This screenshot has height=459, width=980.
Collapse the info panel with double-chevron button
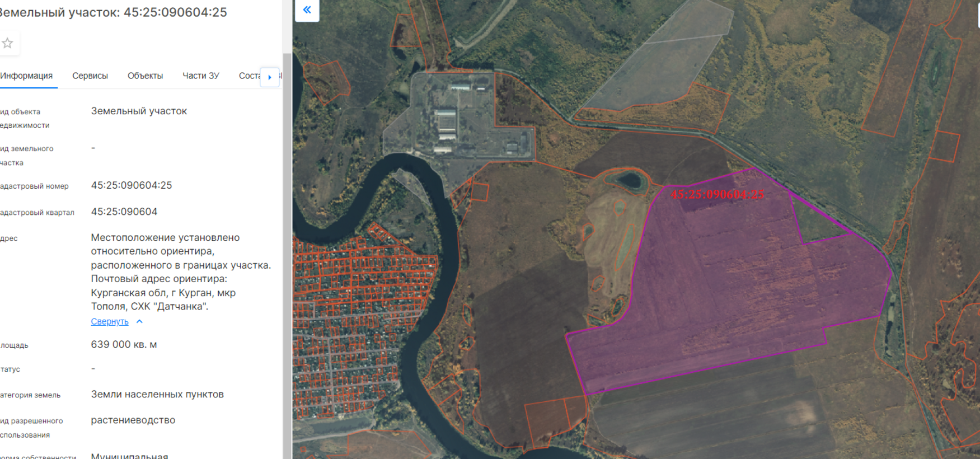click(307, 10)
